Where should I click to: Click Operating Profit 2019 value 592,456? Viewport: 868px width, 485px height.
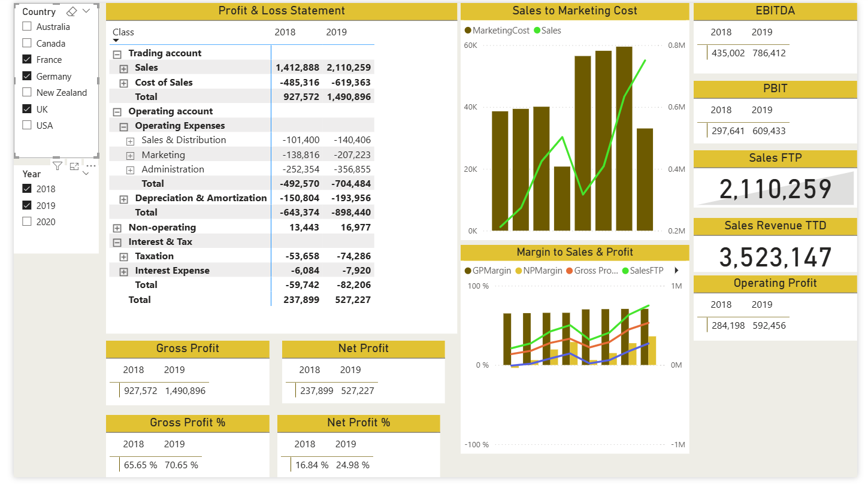point(769,325)
